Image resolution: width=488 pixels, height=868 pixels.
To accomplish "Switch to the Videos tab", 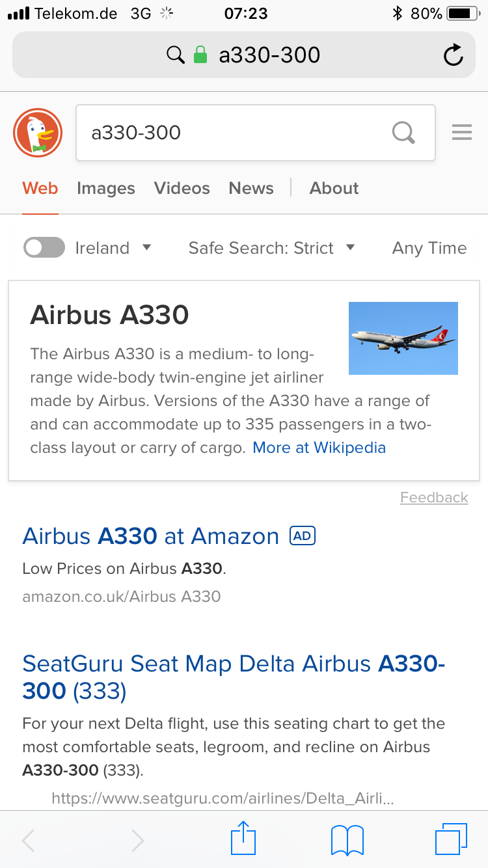I will [x=182, y=188].
